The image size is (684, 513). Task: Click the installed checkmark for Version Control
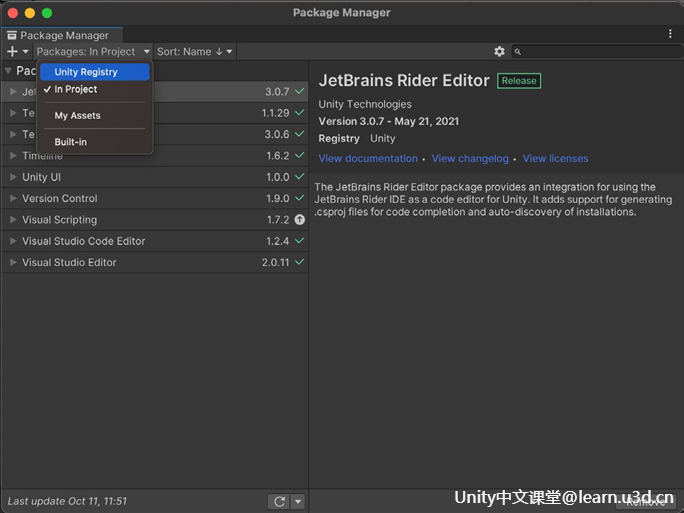pyautogui.click(x=300, y=198)
